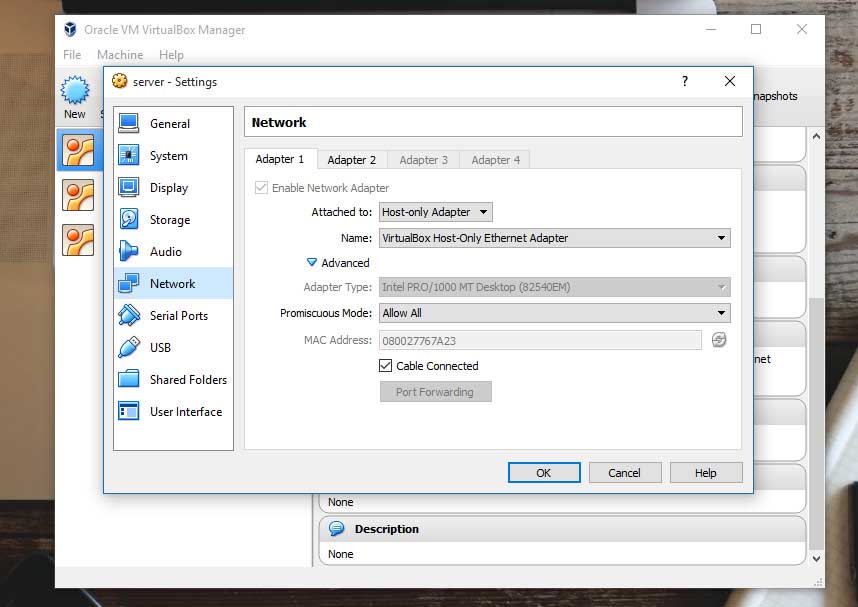Switch to the Adapter 2 tab
Image resolution: width=858 pixels, height=607 pixels.
(x=352, y=160)
